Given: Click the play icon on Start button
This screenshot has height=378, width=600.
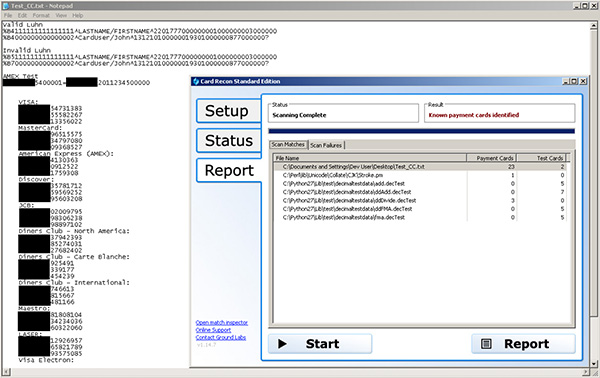Looking at the screenshot, I should (x=282, y=344).
